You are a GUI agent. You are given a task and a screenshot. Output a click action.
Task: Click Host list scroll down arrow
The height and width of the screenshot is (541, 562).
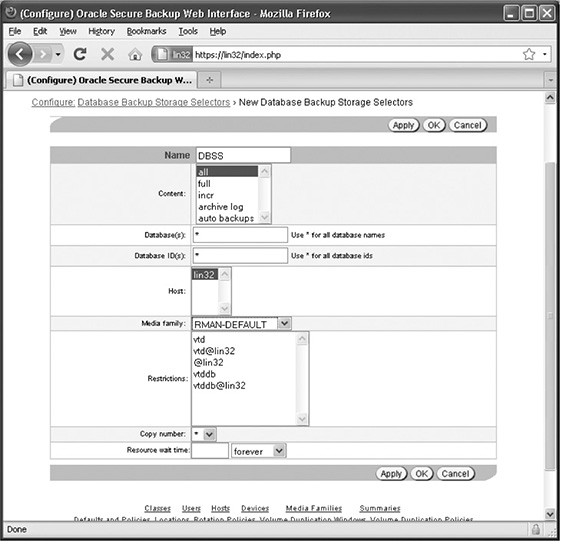225,308
